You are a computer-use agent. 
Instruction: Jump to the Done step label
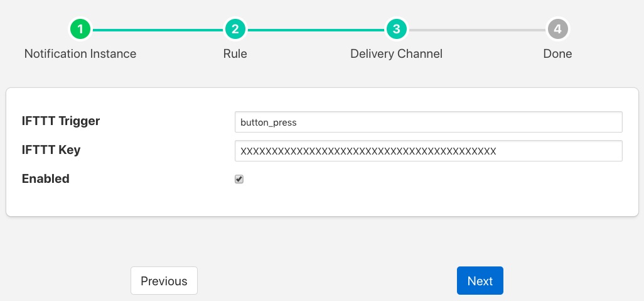pyautogui.click(x=557, y=53)
